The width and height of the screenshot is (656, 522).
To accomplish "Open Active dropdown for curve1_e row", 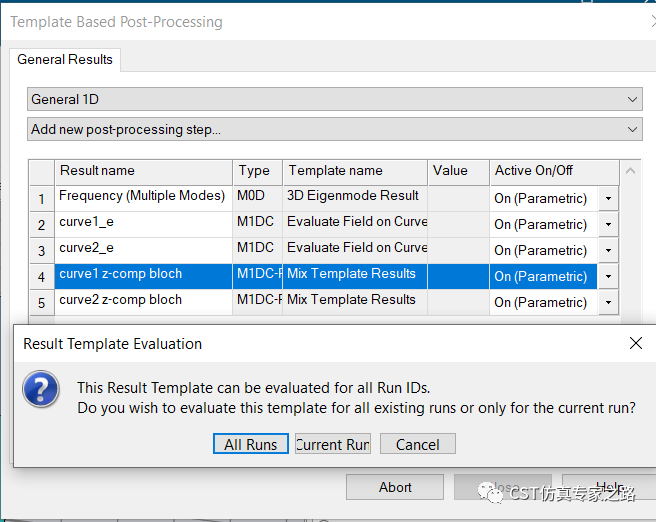I will 608,224.
